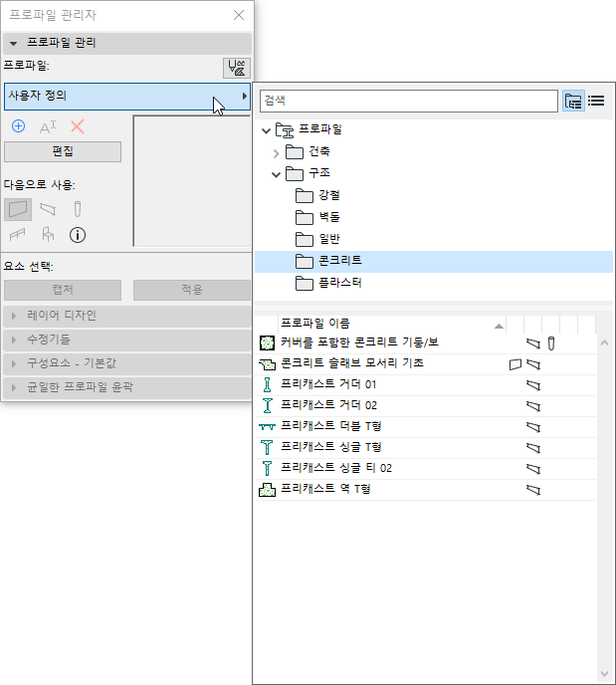
Task: Click profile list scrollbar up arrow
Action: click(605, 342)
